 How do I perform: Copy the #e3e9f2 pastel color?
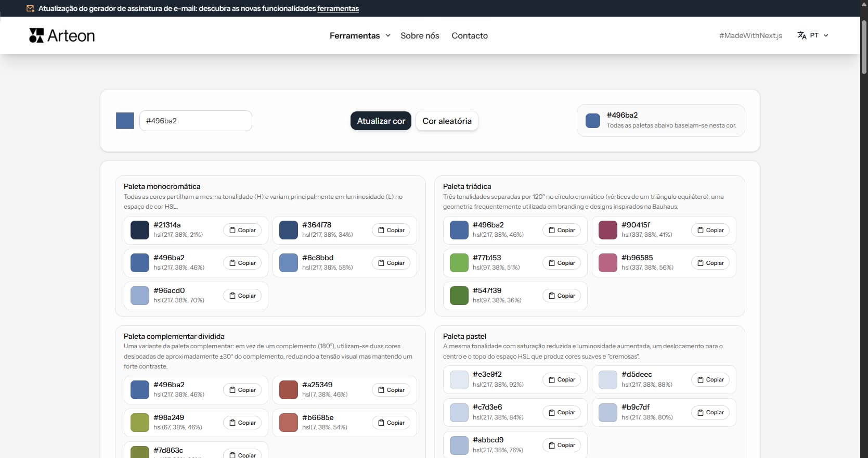click(x=561, y=379)
